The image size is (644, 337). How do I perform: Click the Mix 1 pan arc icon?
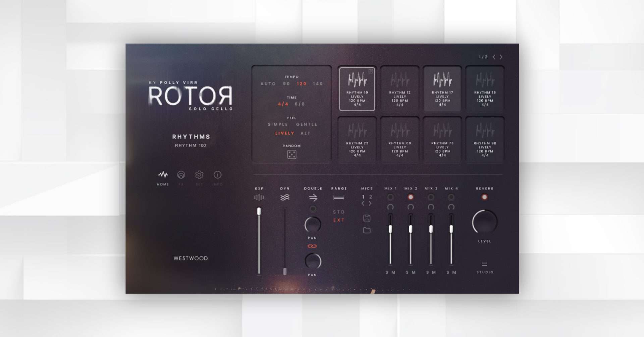click(390, 207)
